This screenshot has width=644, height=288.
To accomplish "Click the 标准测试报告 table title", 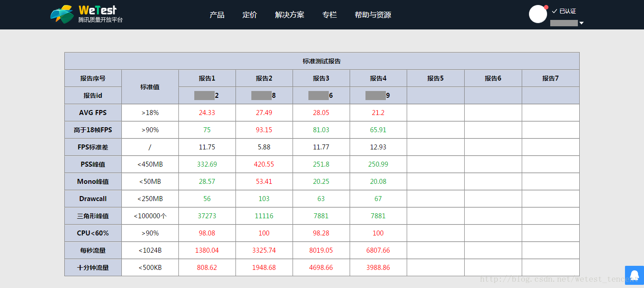I will tap(322, 61).
